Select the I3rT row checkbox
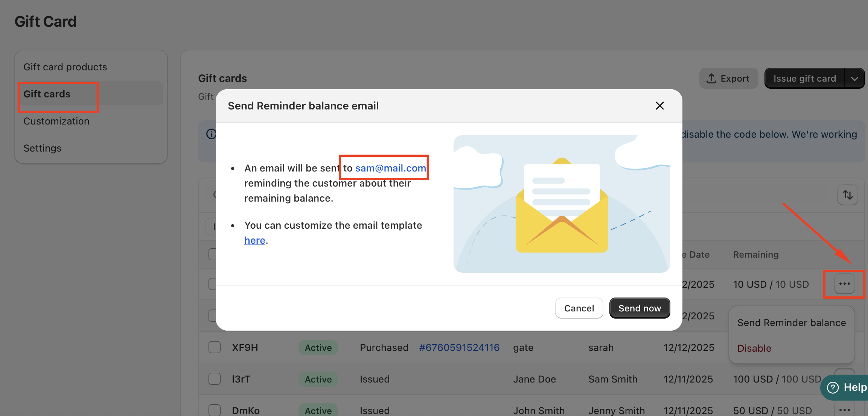 tap(215, 379)
